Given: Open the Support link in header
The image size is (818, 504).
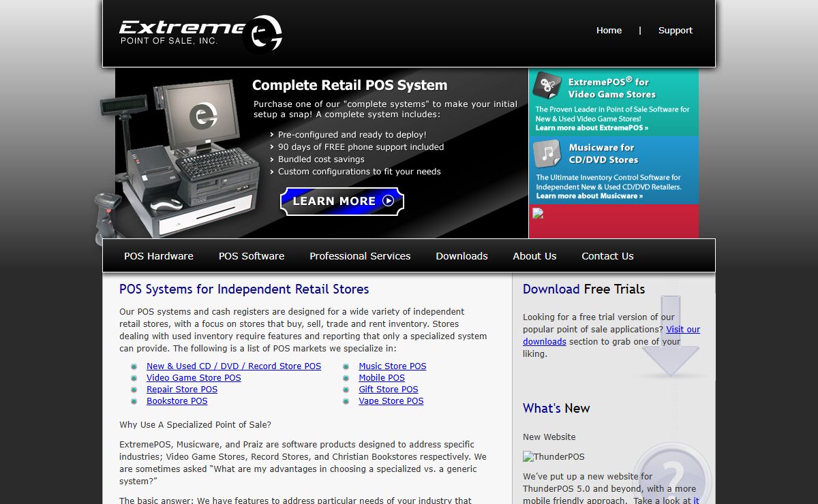Looking at the screenshot, I should click(x=675, y=30).
